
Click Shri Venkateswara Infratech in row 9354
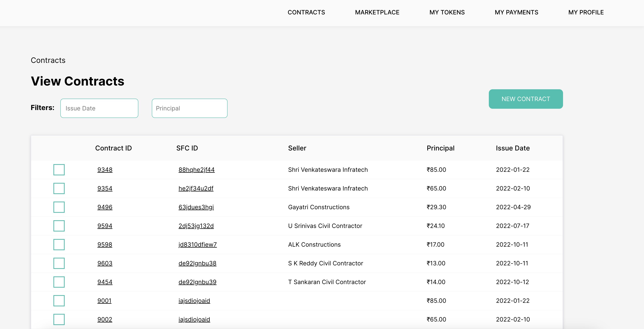[x=328, y=188]
